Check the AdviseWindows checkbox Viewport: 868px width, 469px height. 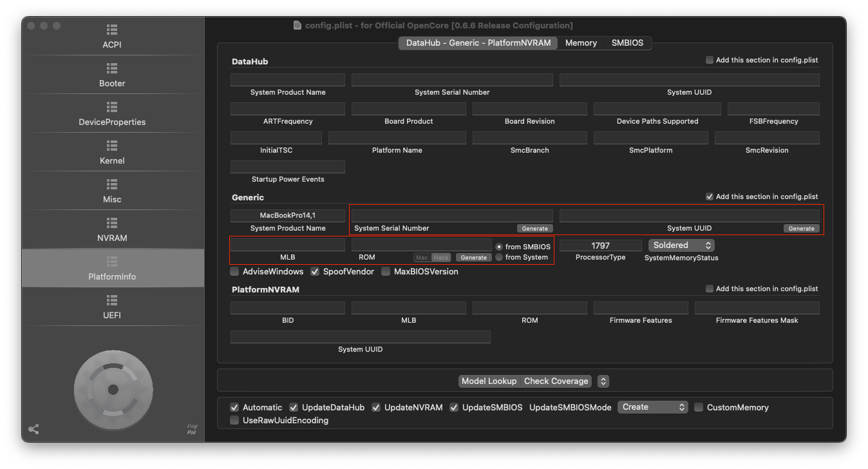pos(234,271)
